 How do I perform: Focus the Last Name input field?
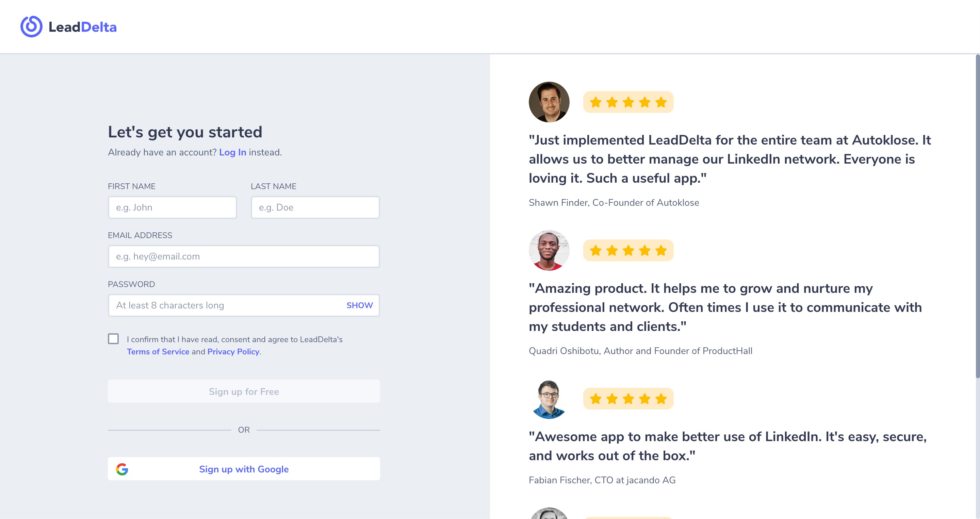point(315,207)
